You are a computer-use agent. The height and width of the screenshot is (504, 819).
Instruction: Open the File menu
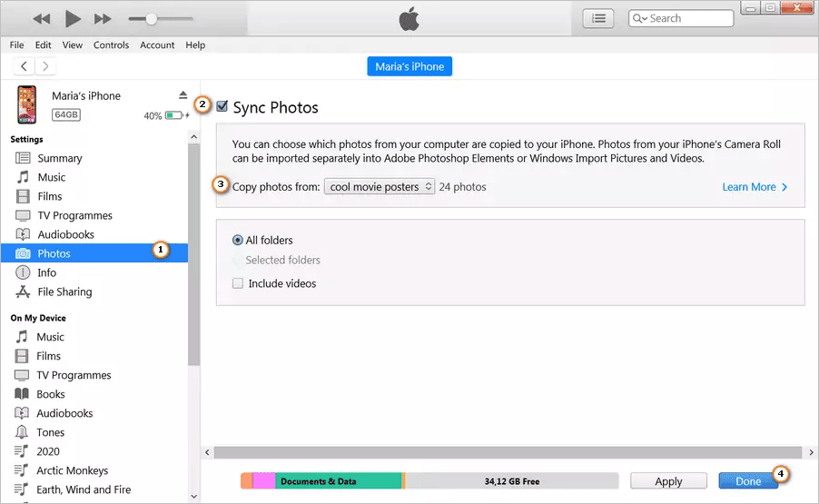(16, 44)
